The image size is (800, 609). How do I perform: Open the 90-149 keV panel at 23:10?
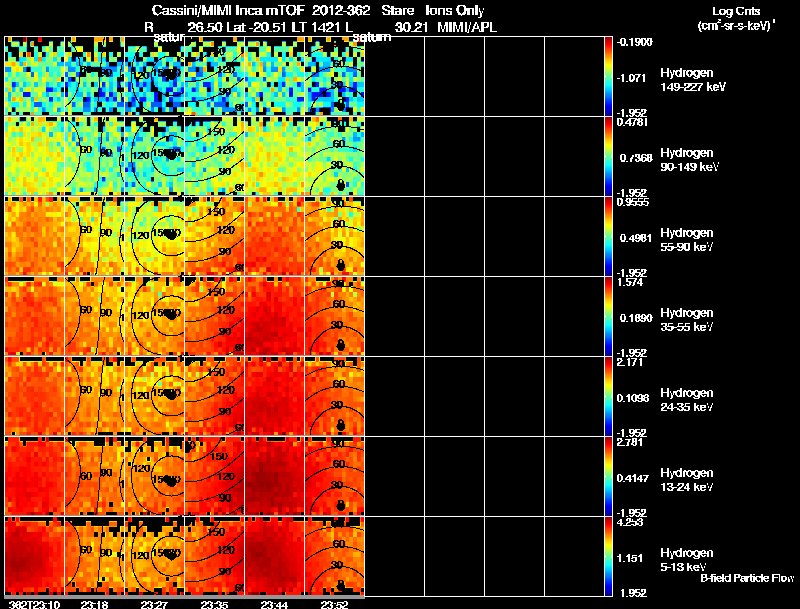34,156
